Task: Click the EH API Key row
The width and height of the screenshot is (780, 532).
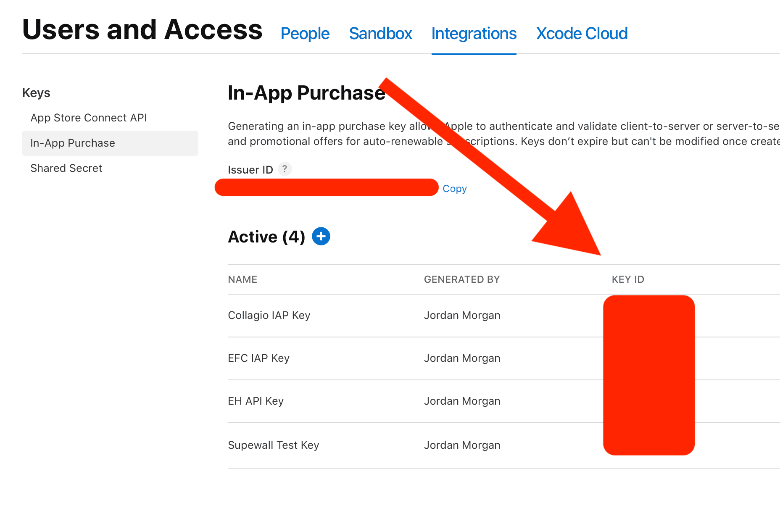Action: coord(256,401)
